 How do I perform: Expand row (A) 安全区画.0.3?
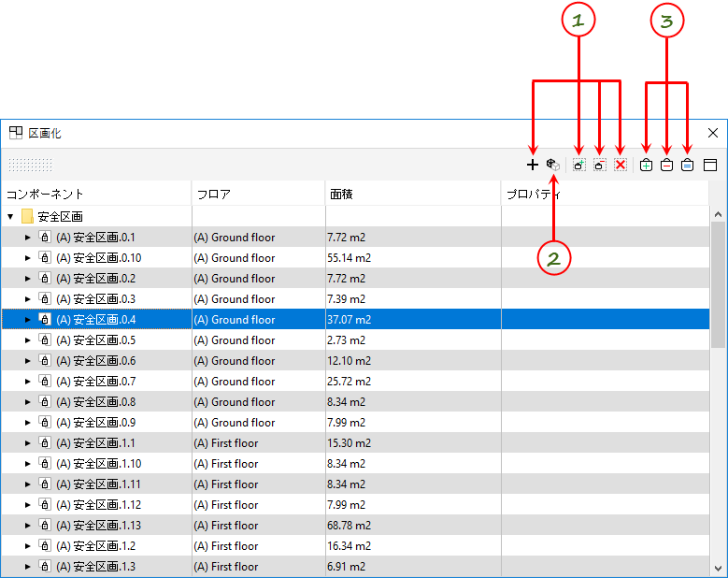[27, 299]
